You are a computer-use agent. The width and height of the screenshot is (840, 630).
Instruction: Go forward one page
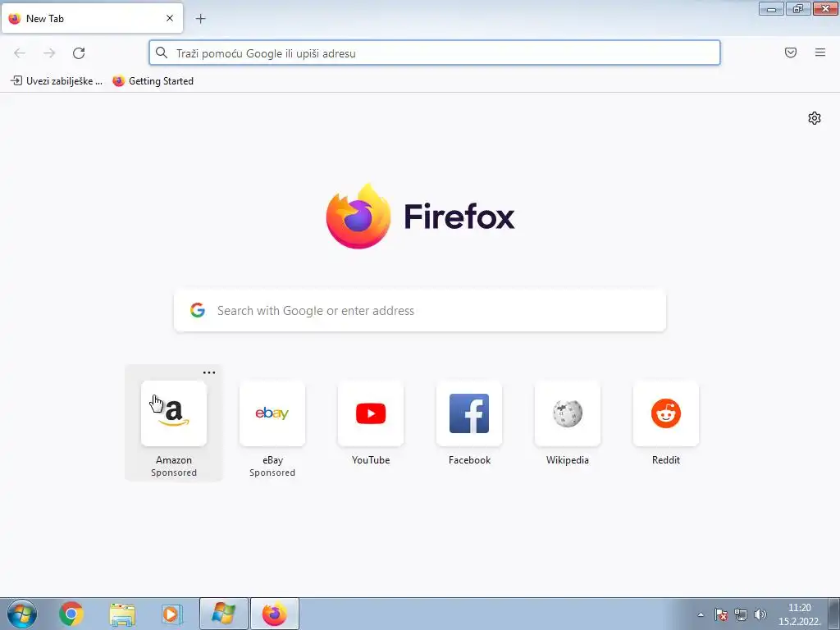(49, 53)
